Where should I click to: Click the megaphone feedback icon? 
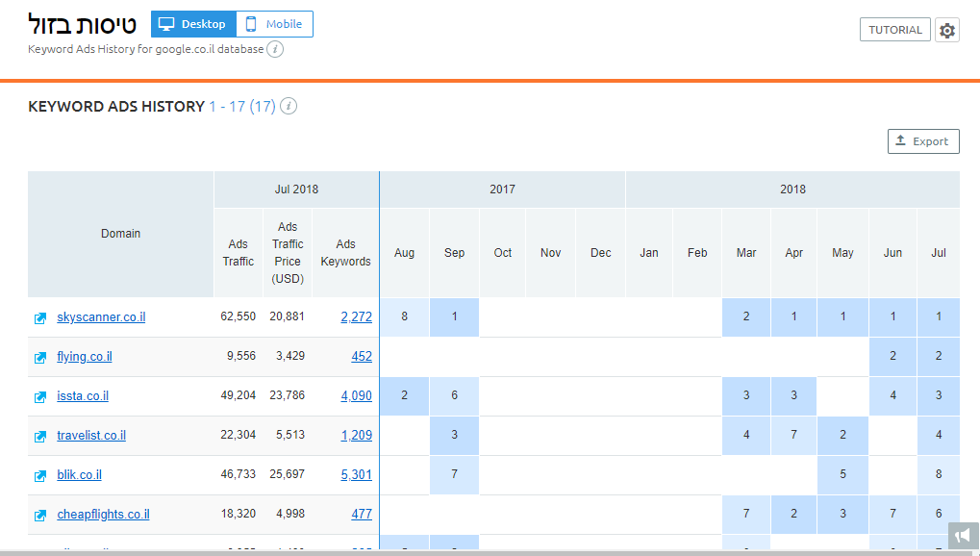963,536
